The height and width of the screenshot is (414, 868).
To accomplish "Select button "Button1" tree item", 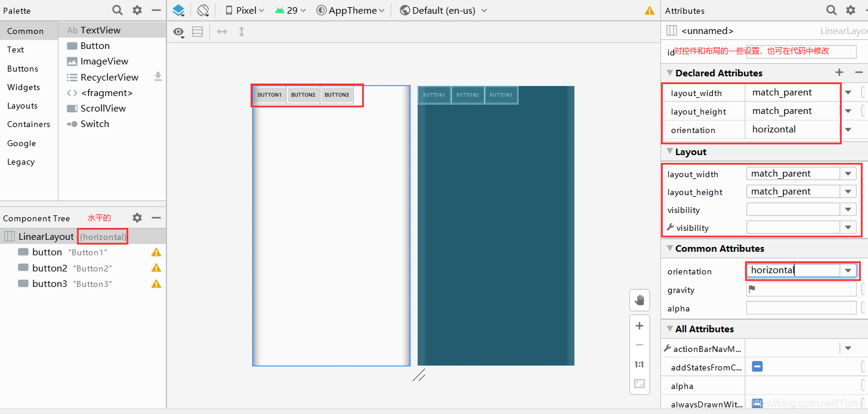I will (83, 252).
